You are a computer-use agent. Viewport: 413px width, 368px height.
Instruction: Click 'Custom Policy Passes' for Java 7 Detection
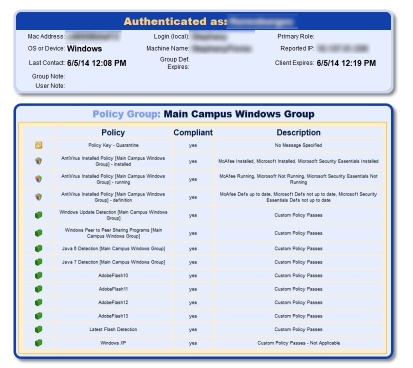tap(298, 262)
